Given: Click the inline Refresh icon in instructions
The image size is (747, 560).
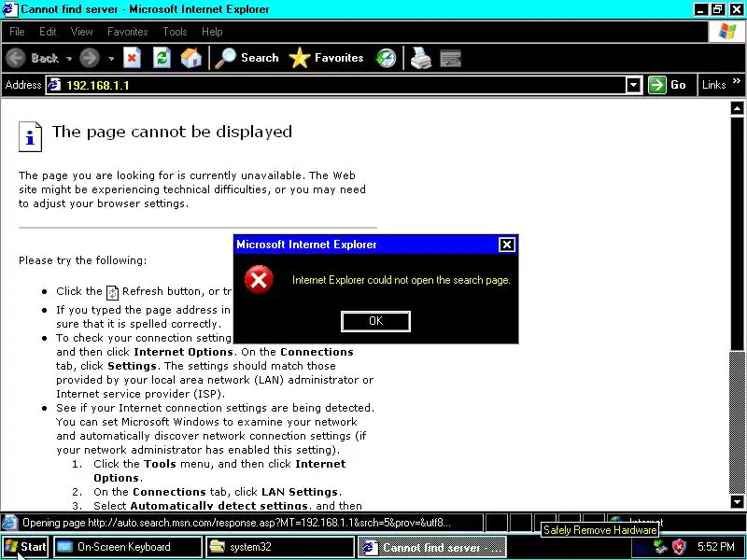Looking at the screenshot, I should 112,292.
